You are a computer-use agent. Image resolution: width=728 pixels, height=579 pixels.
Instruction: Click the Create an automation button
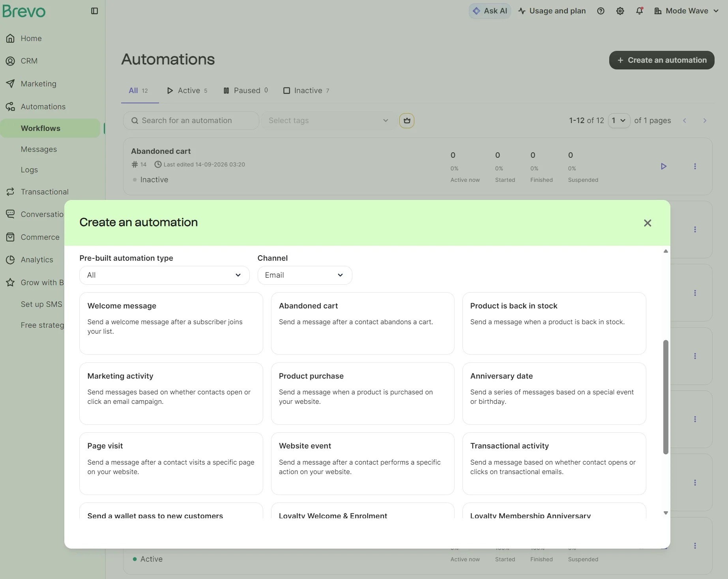click(662, 60)
